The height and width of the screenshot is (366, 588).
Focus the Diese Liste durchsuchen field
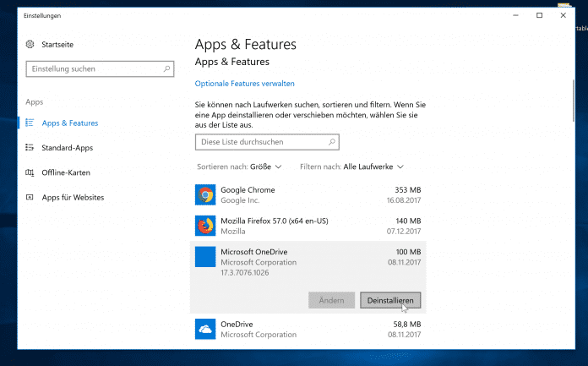(260, 142)
